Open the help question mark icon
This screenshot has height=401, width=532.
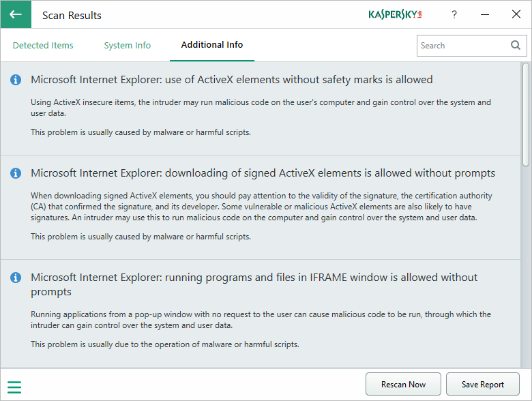click(454, 14)
